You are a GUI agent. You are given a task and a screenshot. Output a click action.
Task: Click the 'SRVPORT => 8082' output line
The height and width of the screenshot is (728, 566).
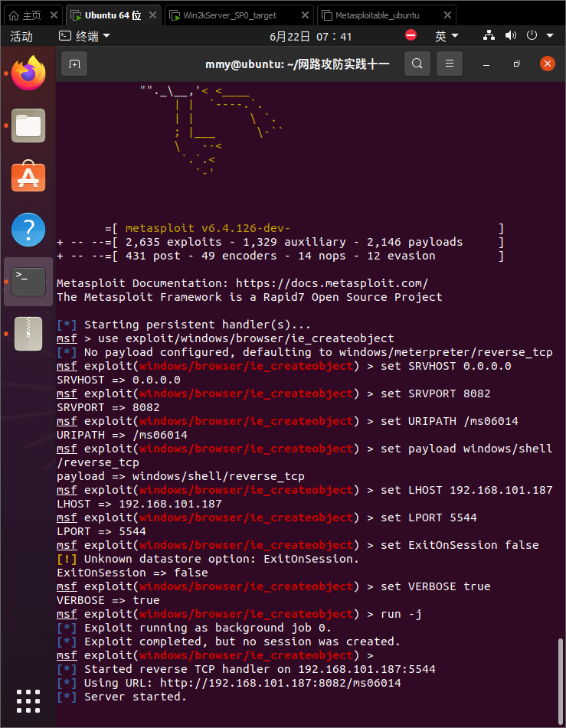pos(108,407)
